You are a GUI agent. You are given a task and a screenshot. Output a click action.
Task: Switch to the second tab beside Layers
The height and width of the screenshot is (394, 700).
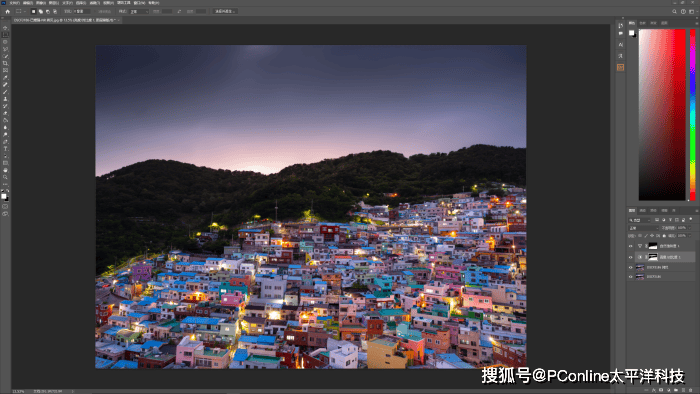pyautogui.click(x=642, y=210)
